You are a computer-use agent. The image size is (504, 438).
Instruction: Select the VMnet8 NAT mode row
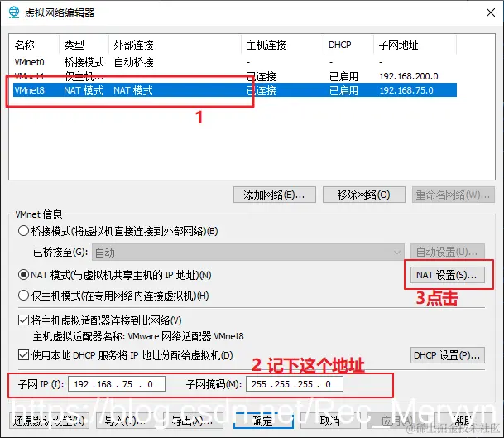(235, 90)
